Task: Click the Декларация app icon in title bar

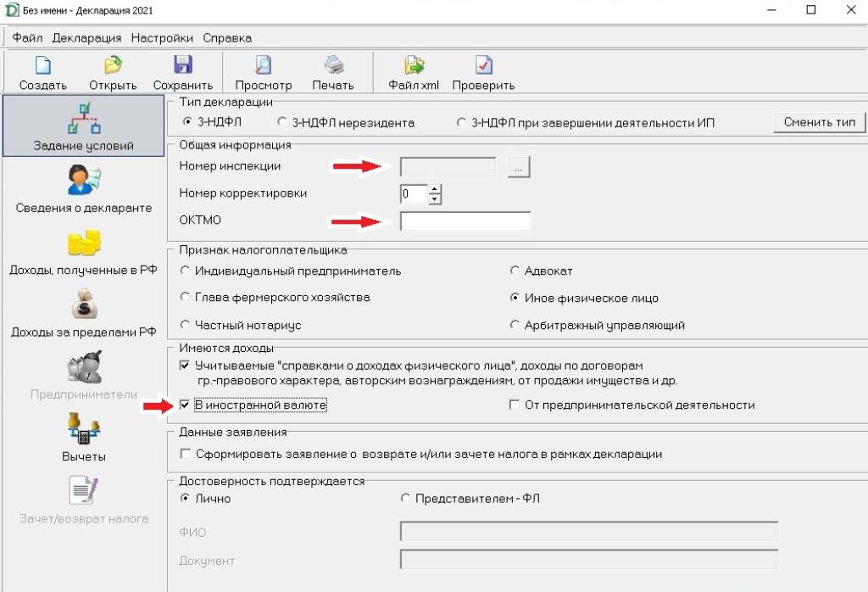Action: (x=11, y=10)
